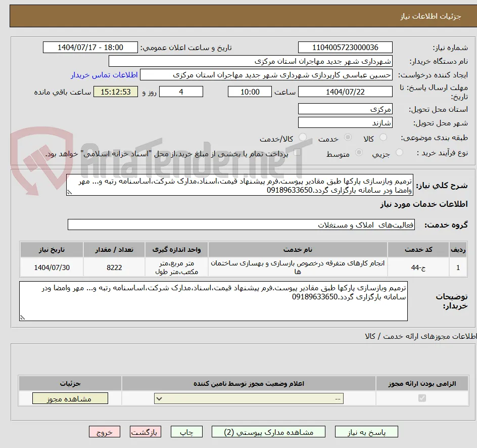Open the اعلام وضعیت مجوز dropdown
Viewport: 477px width, 448px height.
pos(249,398)
